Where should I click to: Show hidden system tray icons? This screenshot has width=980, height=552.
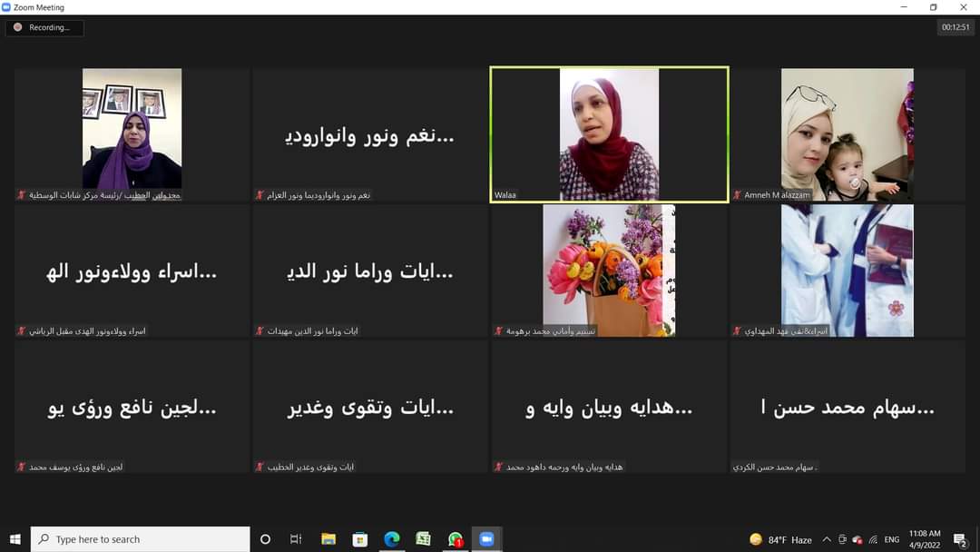click(x=827, y=539)
